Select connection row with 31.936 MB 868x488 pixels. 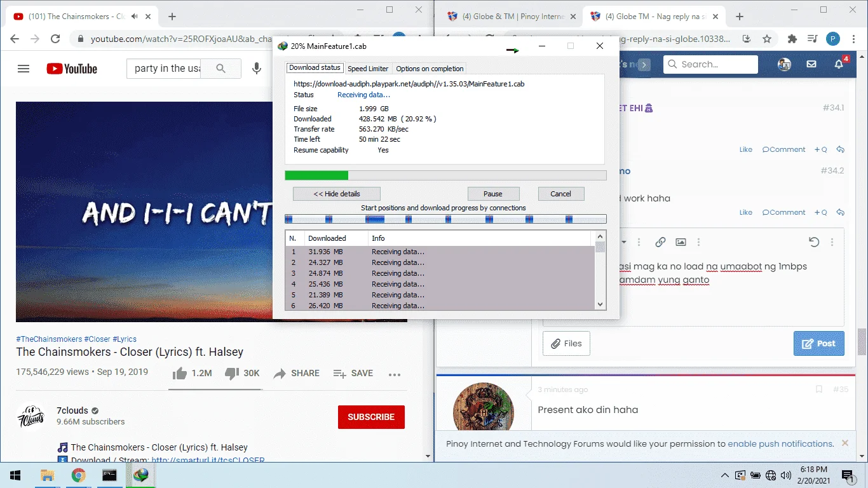pyautogui.click(x=440, y=252)
